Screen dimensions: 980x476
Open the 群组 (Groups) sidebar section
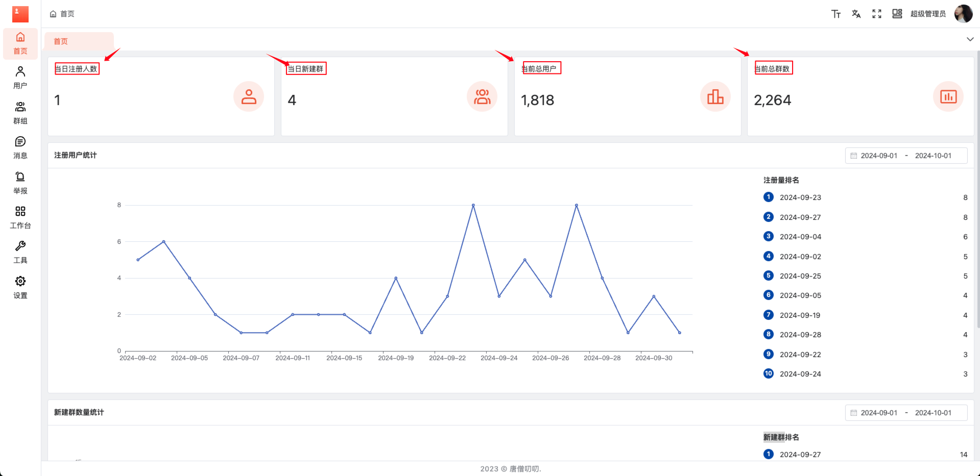pos(20,113)
